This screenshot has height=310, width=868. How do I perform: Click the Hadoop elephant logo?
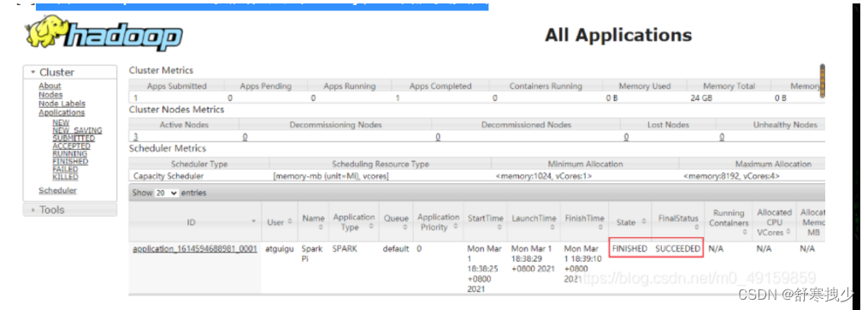[x=103, y=33]
